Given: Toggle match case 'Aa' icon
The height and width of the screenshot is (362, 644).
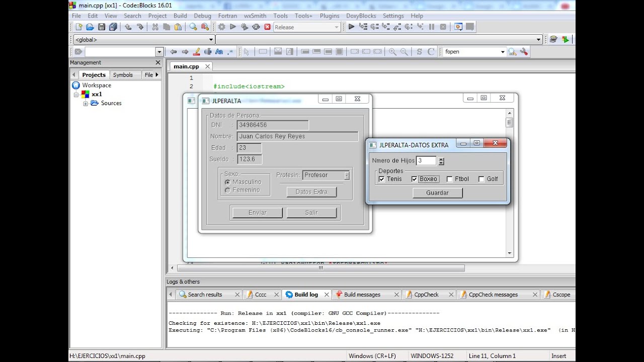Looking at the screenshot, I should (219, 52).
